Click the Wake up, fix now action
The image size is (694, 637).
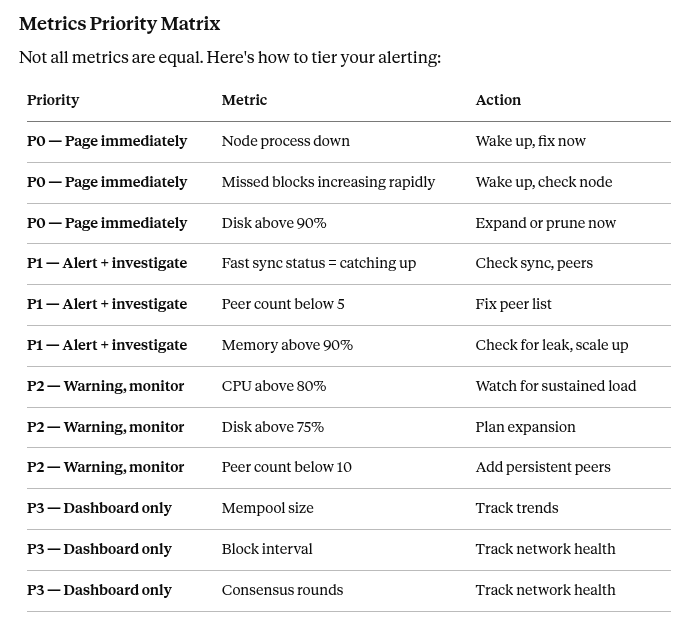click(531, 141)
